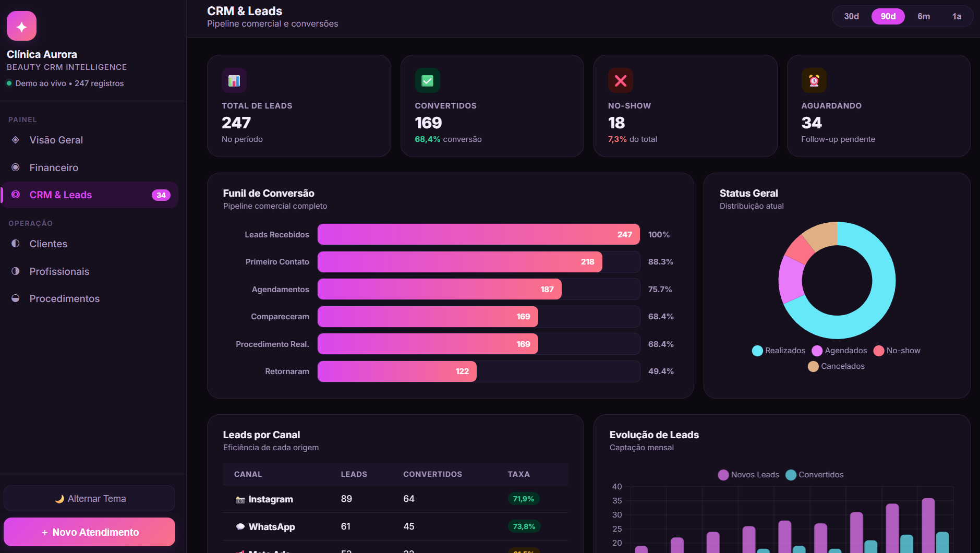Toggle Realizados legend in Status Geral
This screenshot has width=980, height=553.
click(x=779, y=351)
